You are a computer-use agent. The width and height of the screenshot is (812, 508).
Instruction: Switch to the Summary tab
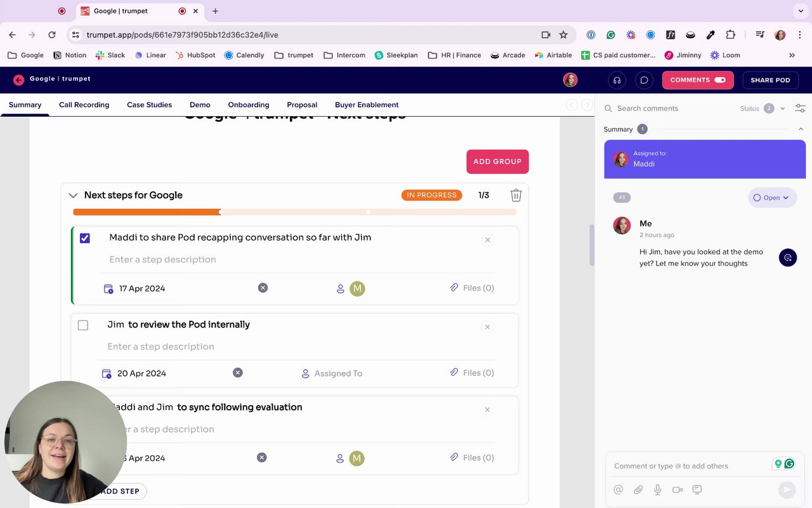pyautogui.click(x=25, y=105)
